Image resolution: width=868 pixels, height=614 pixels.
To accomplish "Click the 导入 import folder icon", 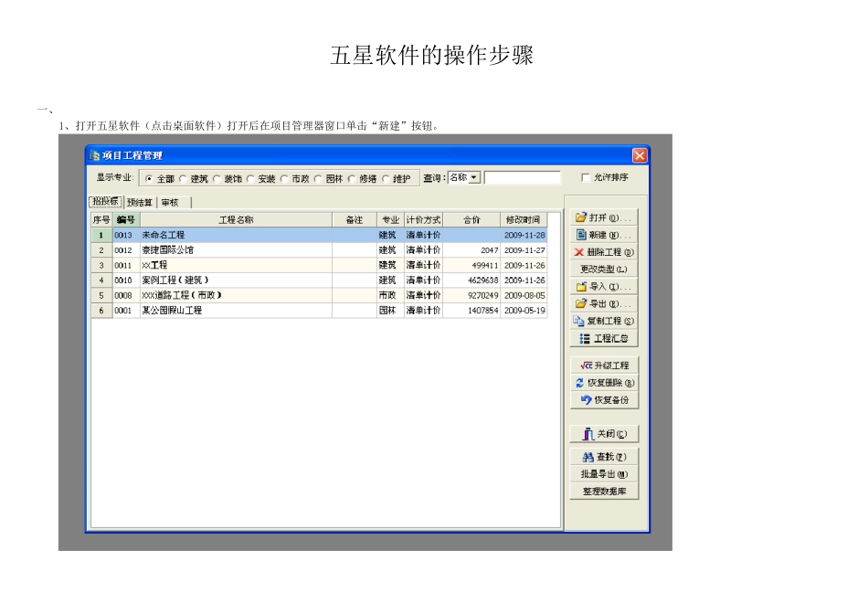I will 581,286.
